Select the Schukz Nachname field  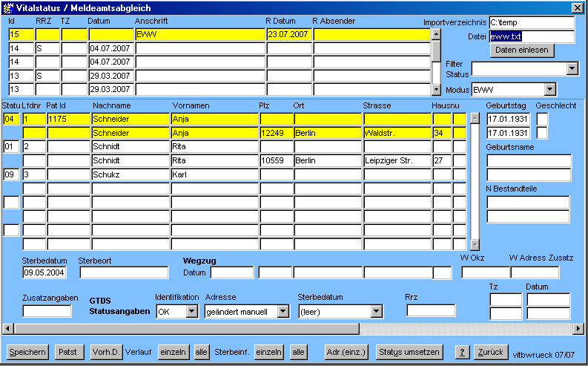coord(131,174)
